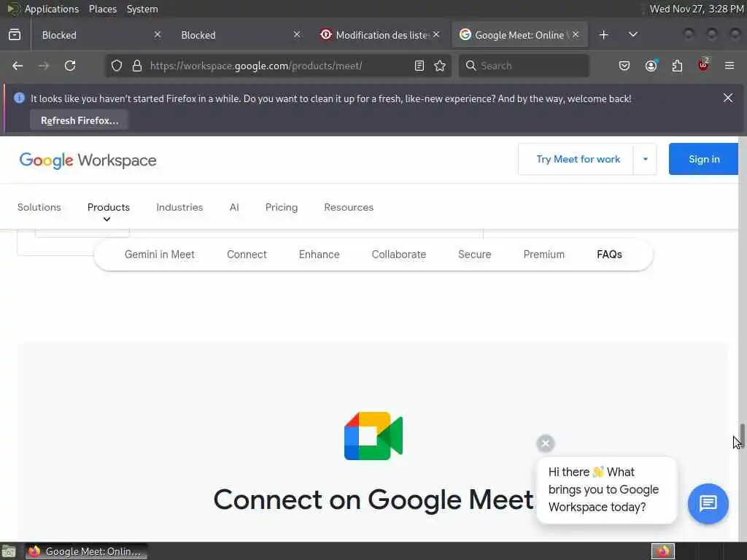The height and width of the screenshot is (560, 747).
Task: Click the Sign in button
Action: [x=704, y=159]
